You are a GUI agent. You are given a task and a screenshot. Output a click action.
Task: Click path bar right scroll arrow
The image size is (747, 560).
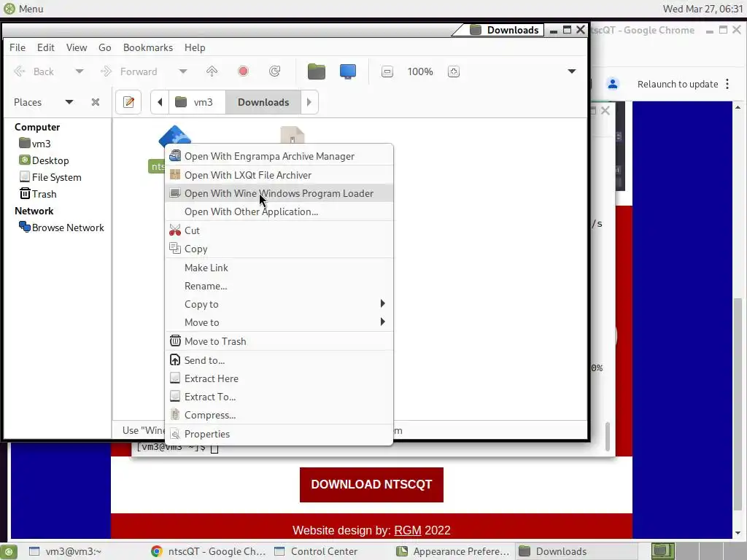[309, 102]
